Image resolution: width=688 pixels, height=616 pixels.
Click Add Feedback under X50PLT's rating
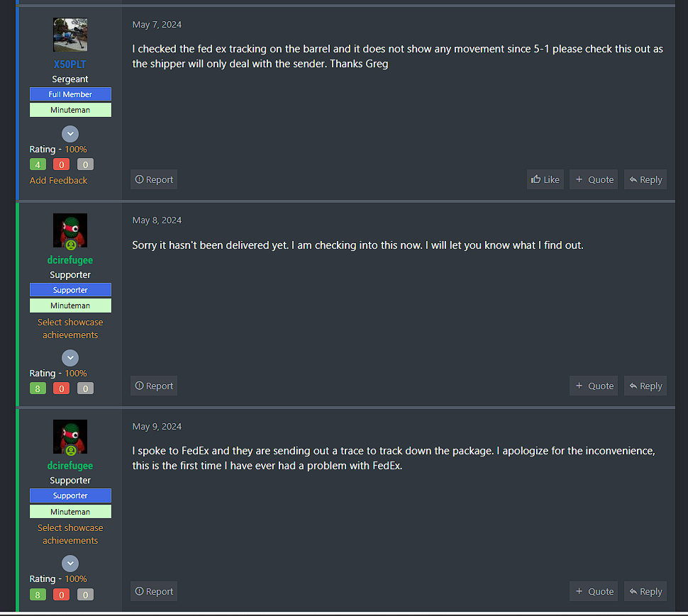(58, 181)
